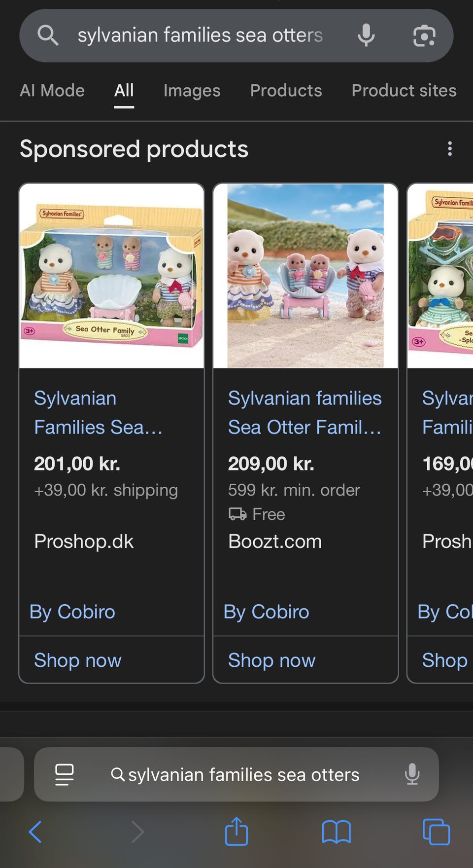Tap Safari share icon
473x868 pixels.
click(236, 832)
